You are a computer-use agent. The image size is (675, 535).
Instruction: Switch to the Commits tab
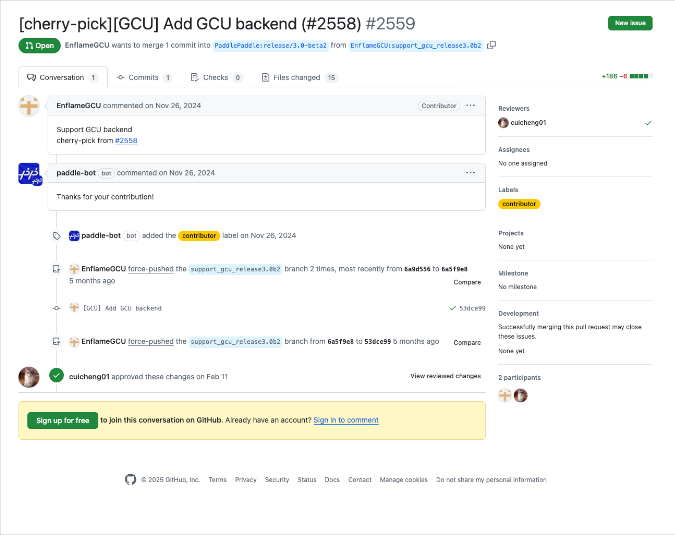(144, 77)
